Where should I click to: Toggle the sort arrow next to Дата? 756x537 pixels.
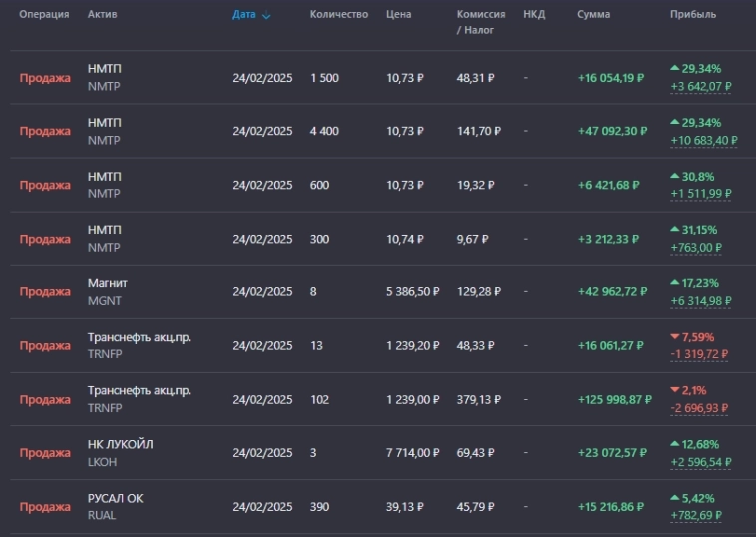(x=266, y=15)
